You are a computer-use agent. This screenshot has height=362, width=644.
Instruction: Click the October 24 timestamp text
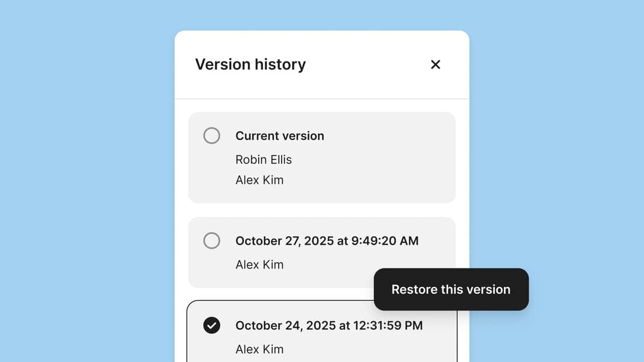329,325
